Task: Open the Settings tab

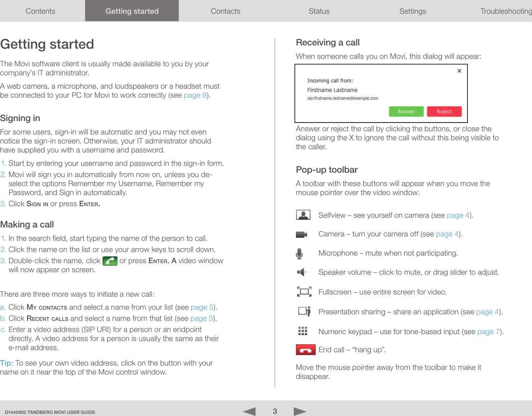Action: point(413,11)
